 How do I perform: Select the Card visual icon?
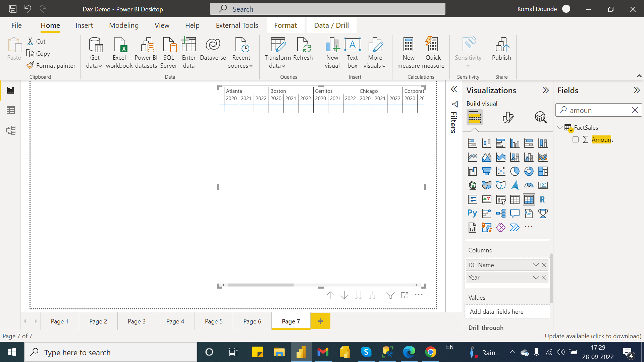click(543, 185)
